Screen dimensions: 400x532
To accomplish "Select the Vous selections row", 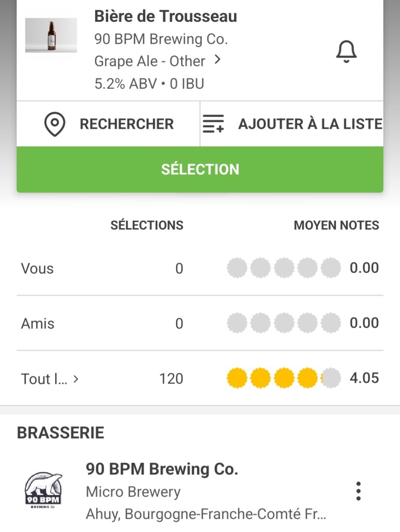I will coord(37,269).
